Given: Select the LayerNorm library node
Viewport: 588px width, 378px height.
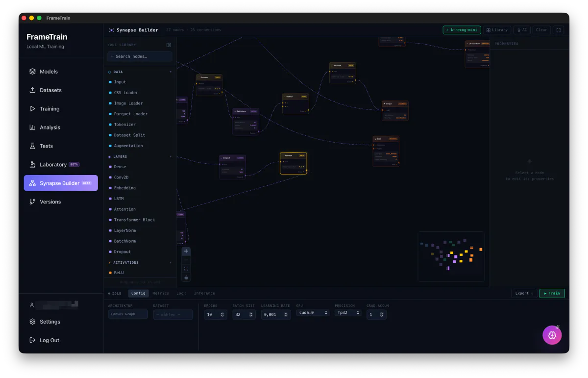Looking at the screenshot, I should pyautogui.click(x=140, y=231).
